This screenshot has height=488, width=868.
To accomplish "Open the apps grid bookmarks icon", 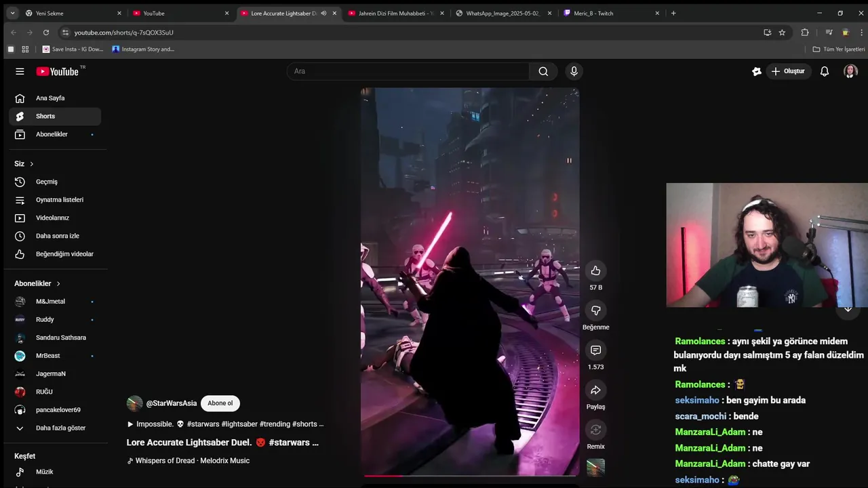I will 25,49.
